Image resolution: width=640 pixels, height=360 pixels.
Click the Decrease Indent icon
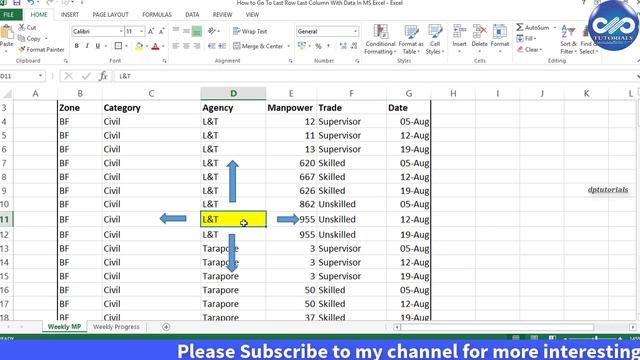coord(211,46)
